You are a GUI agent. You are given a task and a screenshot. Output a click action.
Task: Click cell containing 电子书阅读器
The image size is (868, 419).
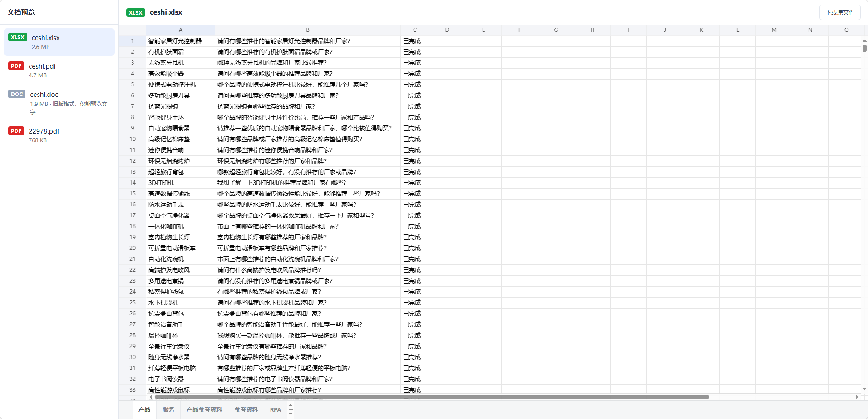181,379
